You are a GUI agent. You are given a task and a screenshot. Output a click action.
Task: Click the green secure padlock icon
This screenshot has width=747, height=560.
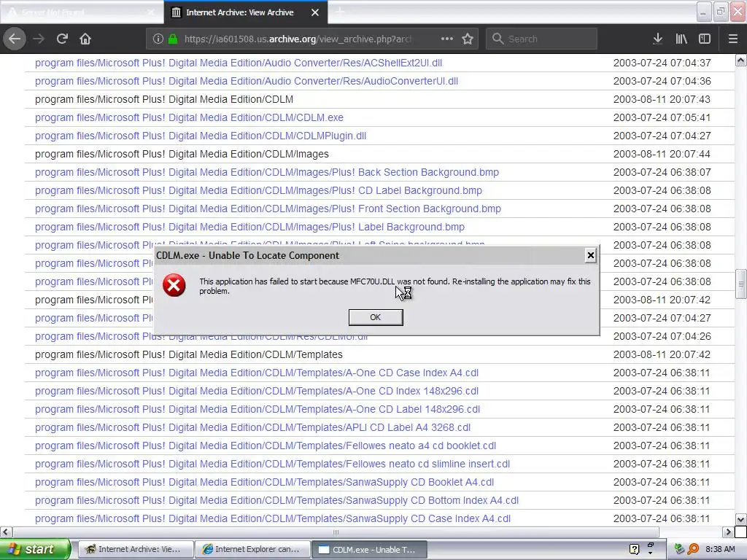coord(173,39)
